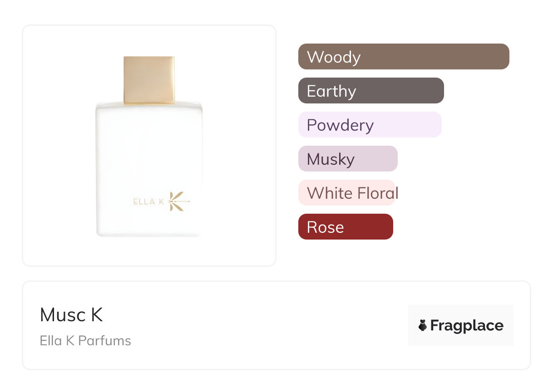Viewport: 553px width, 392px height.
Task: Click the gold bottle cap
Action: (149, 80)
